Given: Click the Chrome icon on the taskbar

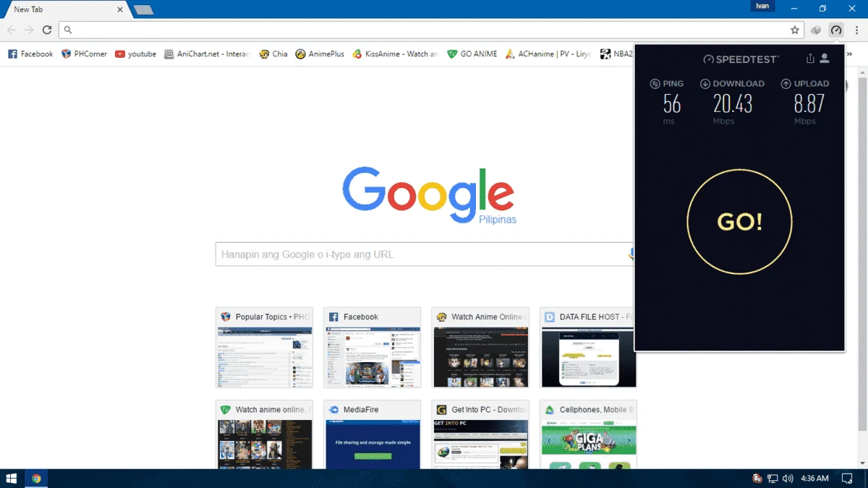Looking at the screenshot, I should 36,479.
